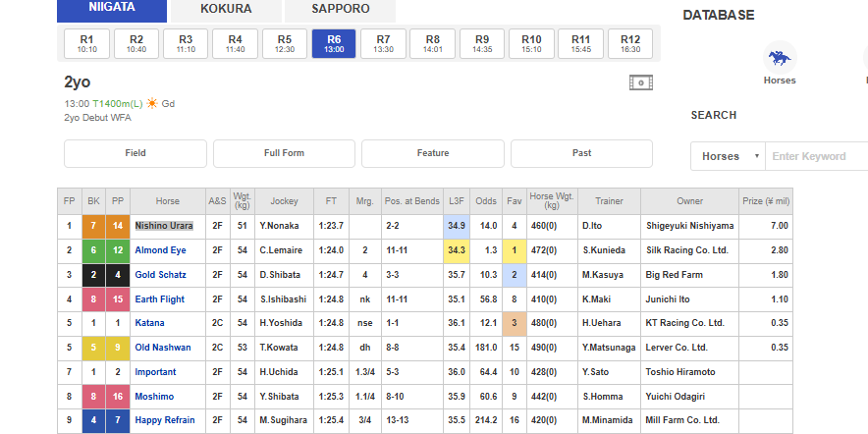Select race R8 at 14:01

click(x=433, y=44)
